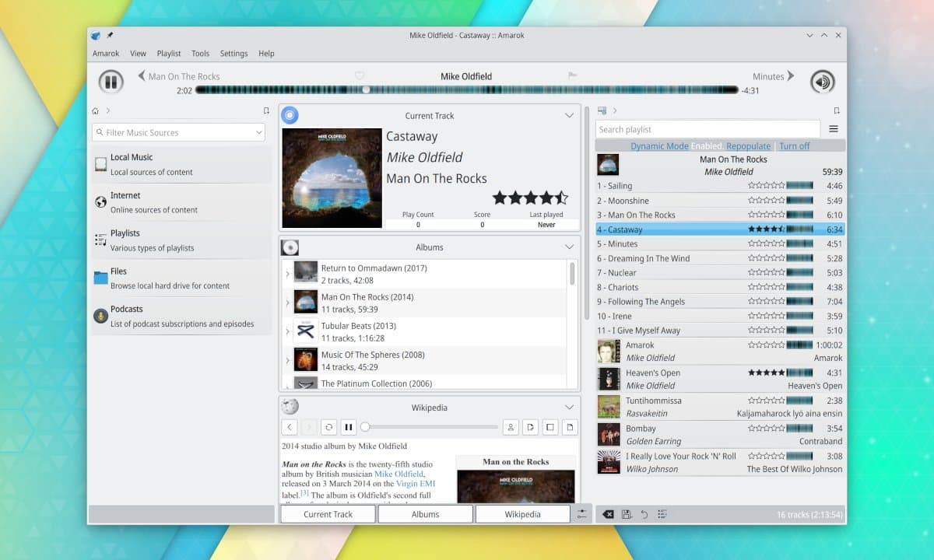The image size is (934, 560).
Task: Click the Castaway album cover art
Action: (332, 178)
